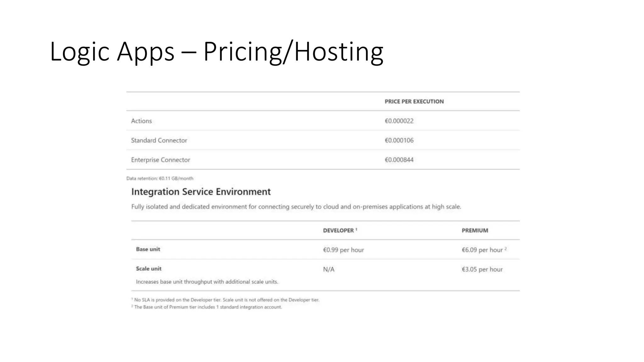Click the 'Integration Service Environment' heading
Image resolution: width=644 pixels, height=362 pixels.
point(201,192)
